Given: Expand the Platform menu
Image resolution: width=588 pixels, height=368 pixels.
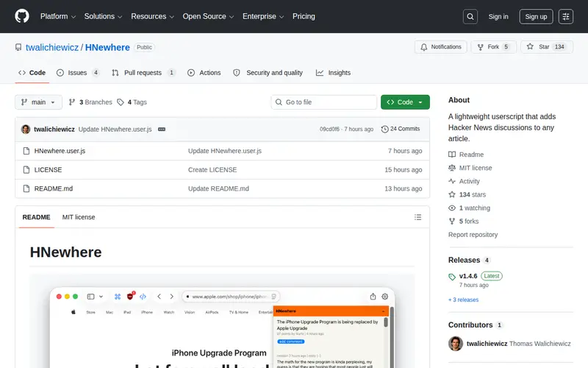Looking at the screenshot, I should 58,16.
